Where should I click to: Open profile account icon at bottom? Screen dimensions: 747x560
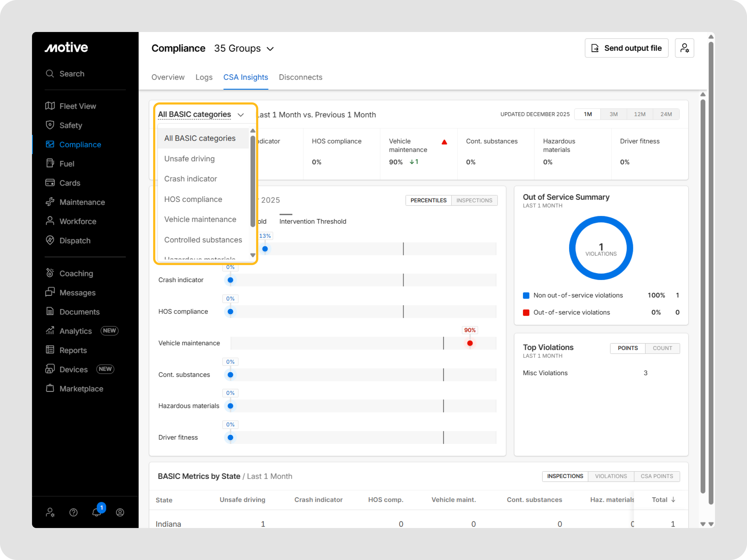(120, 513)
